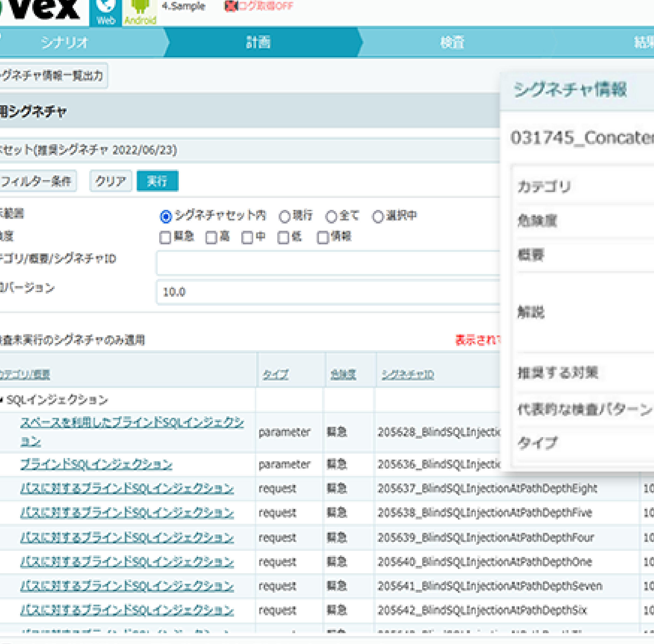Click the 代表的な検査パターン label in the signature panel

(585, 409)
